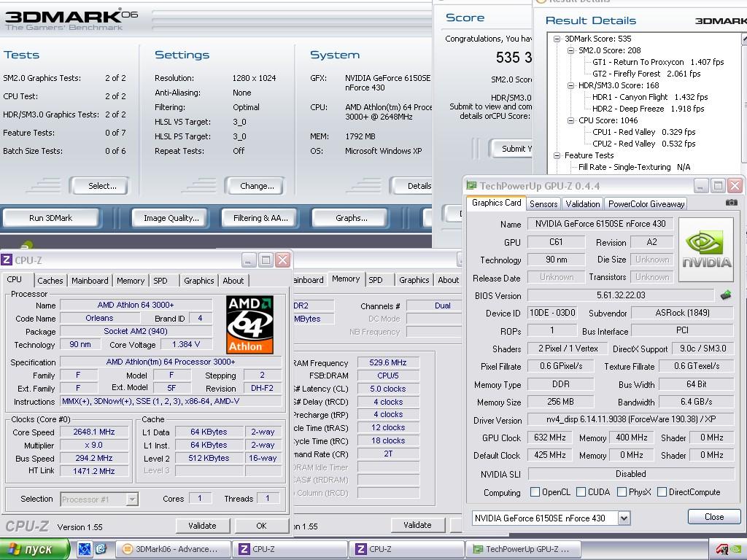Collapse the SM2.0 Score tree node
The width and height of the screenshot is (747, 560).
[x=570, y=50]
